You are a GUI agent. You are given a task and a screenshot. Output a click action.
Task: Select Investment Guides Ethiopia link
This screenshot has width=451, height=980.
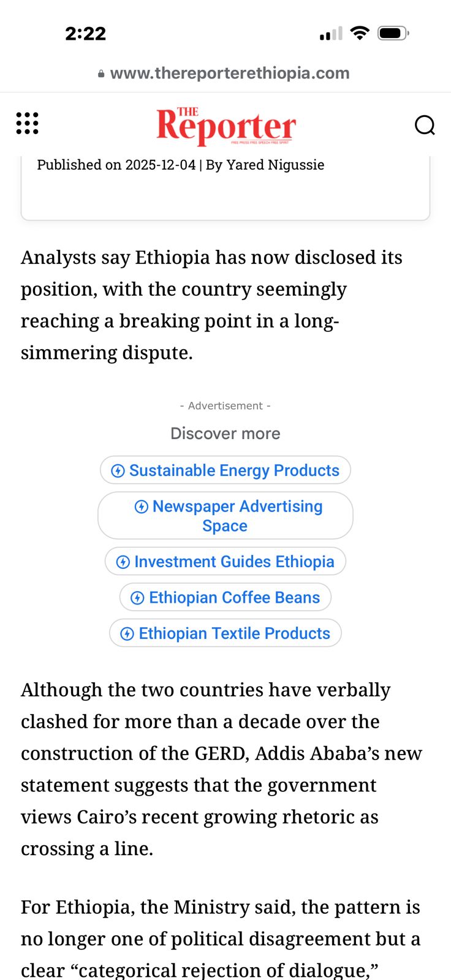coord(233,562)
